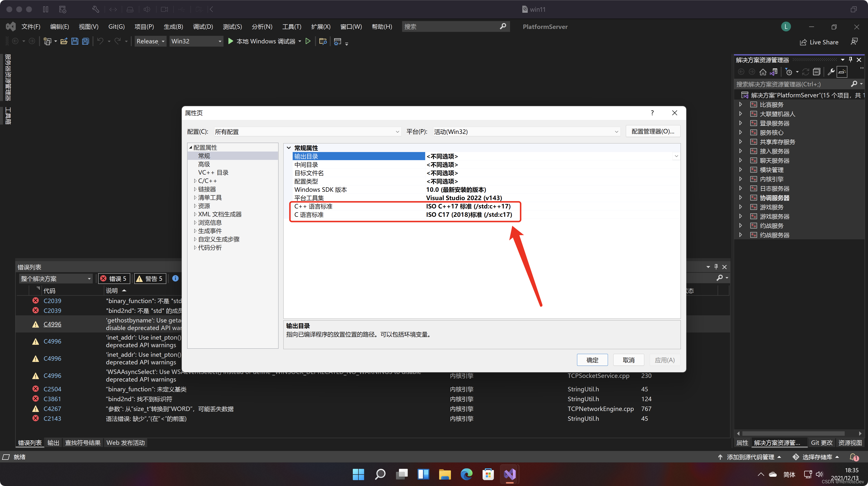The width and height of the screenshot is (868, 486).
Task: Click the Solution Explorer horizontal scrollbar
Action: pos(793,434)
